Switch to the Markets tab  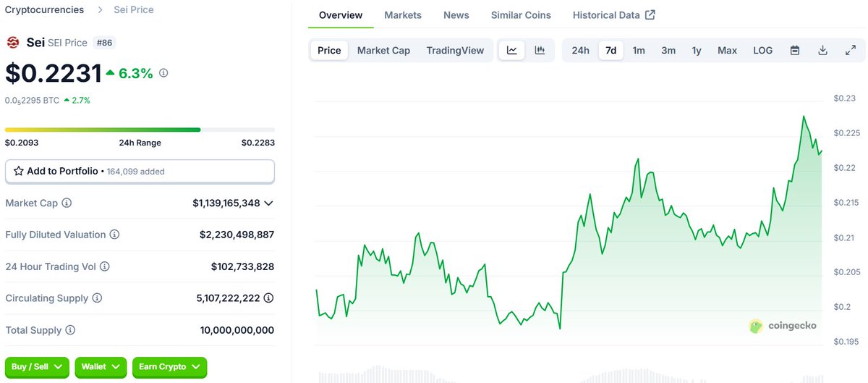(x=403, y=15)
